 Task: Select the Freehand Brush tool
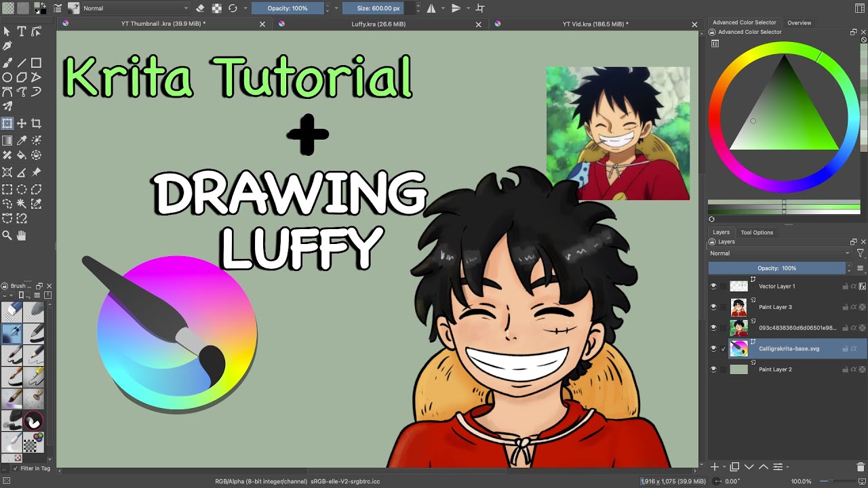[7, 62]
